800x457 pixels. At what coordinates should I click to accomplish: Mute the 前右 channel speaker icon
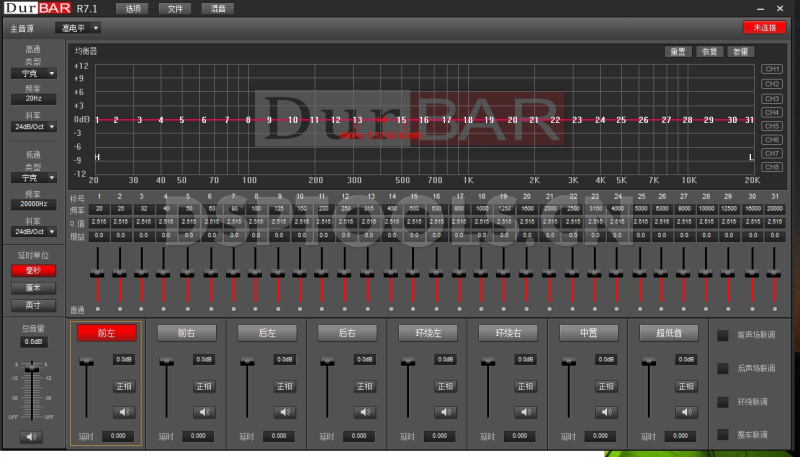(x=204, y=411)
